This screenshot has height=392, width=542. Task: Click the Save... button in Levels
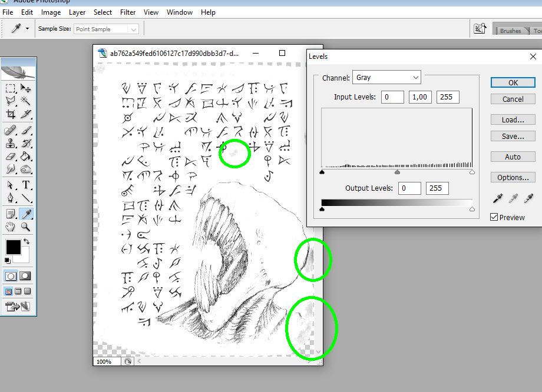coord(513,136)
